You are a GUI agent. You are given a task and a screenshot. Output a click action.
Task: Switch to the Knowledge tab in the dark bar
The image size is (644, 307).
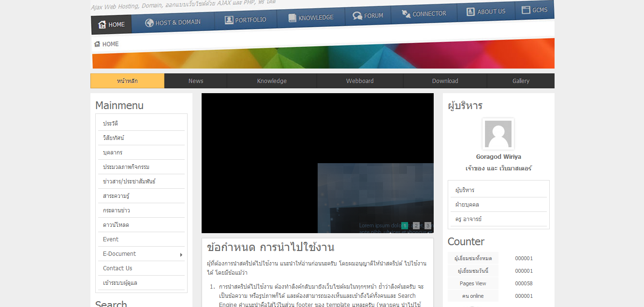point(272,81)
